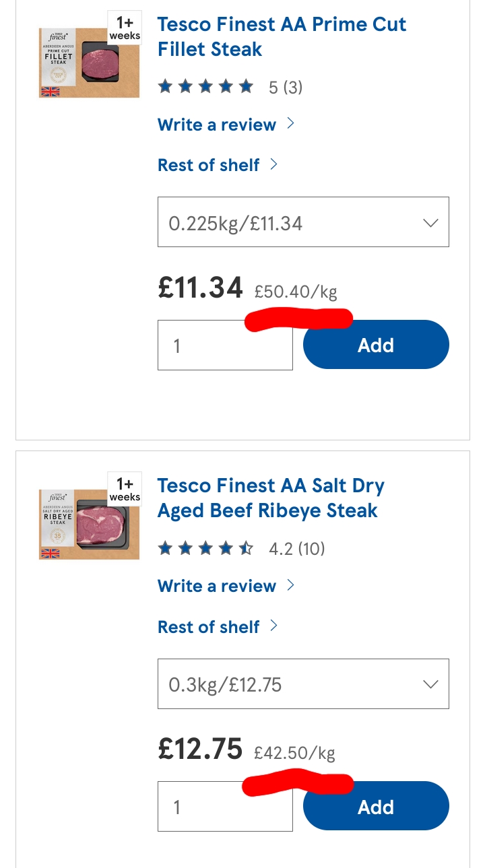Viewport: 485px width, 868px height.
Task: Focus the Ribeye Steak quantity field
Action: 225,808
